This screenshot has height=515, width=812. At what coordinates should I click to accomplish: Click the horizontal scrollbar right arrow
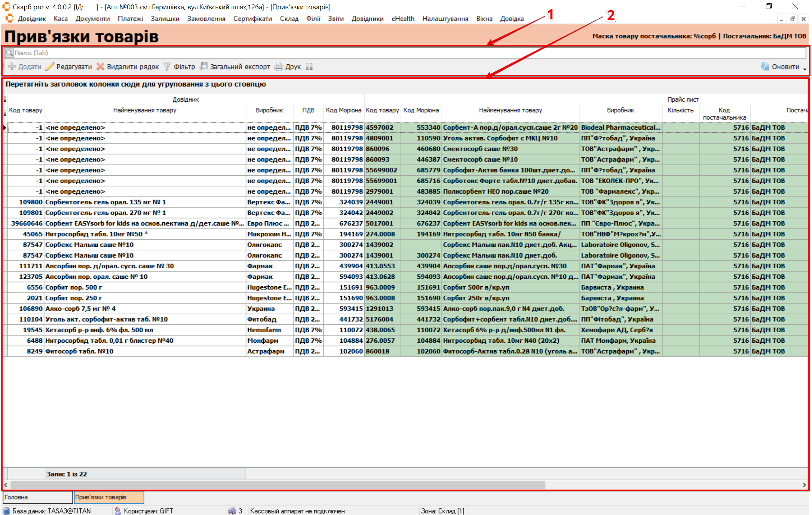804,485
